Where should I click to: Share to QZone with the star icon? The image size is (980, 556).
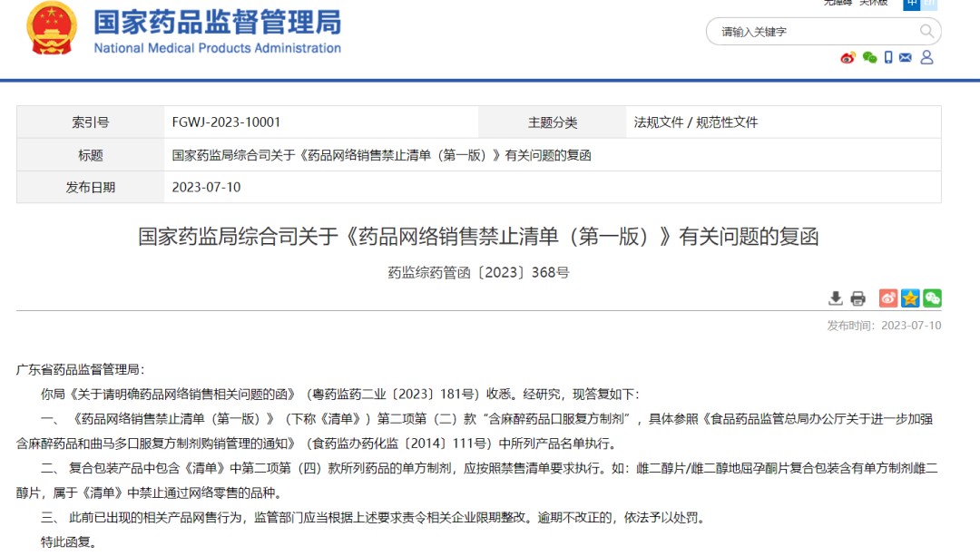(x=910, y=298)
